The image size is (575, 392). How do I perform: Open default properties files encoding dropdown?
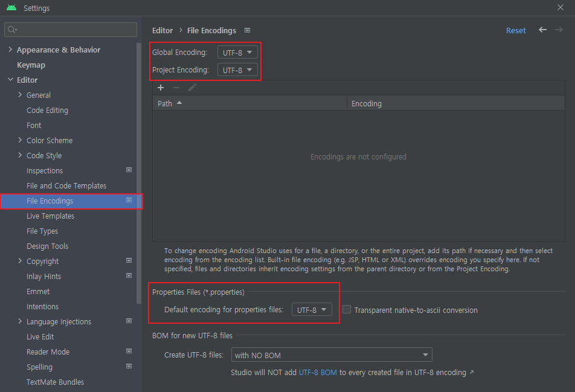pos(312,309)
